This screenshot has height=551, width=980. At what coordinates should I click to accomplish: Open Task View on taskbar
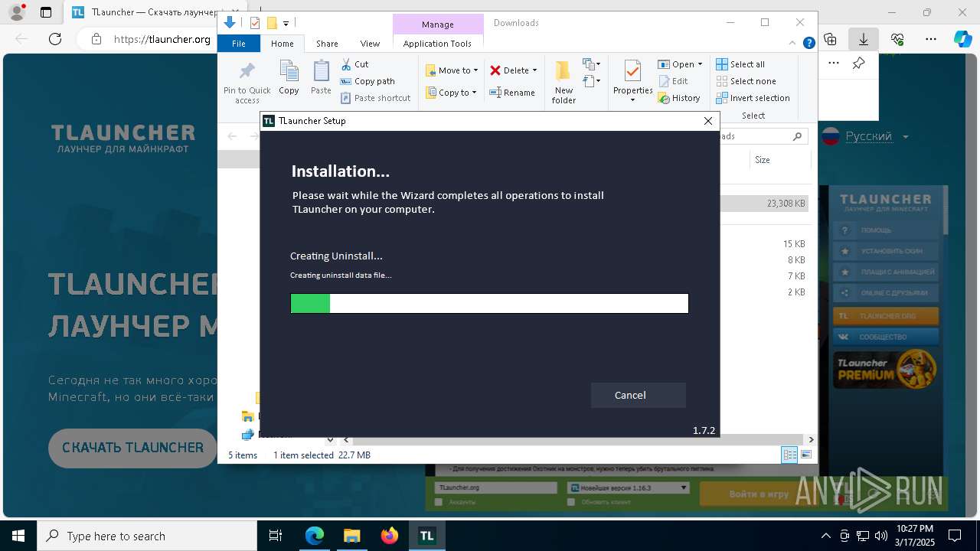(276, 536)
